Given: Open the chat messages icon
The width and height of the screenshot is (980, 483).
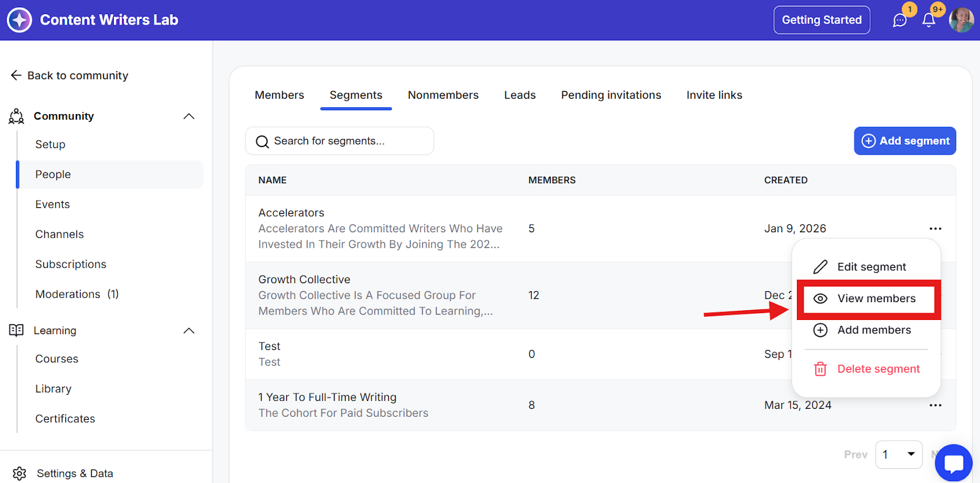Looking at the screenshot, I should (x=899, y=20).
